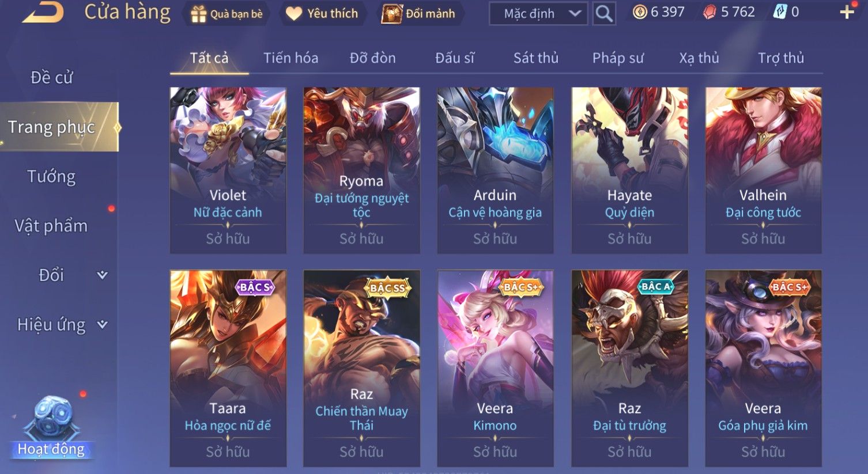Open Quà bạn bè gift button
The image size is (868, 474).
[227, 14]
